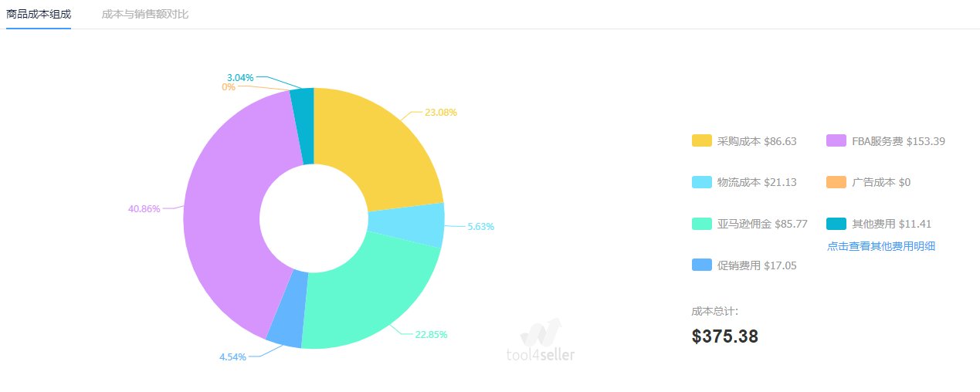This screenshot has width=980, height=392.
Task: Open the 成本与销售额对比 tab
Action: tap(145, 15)
